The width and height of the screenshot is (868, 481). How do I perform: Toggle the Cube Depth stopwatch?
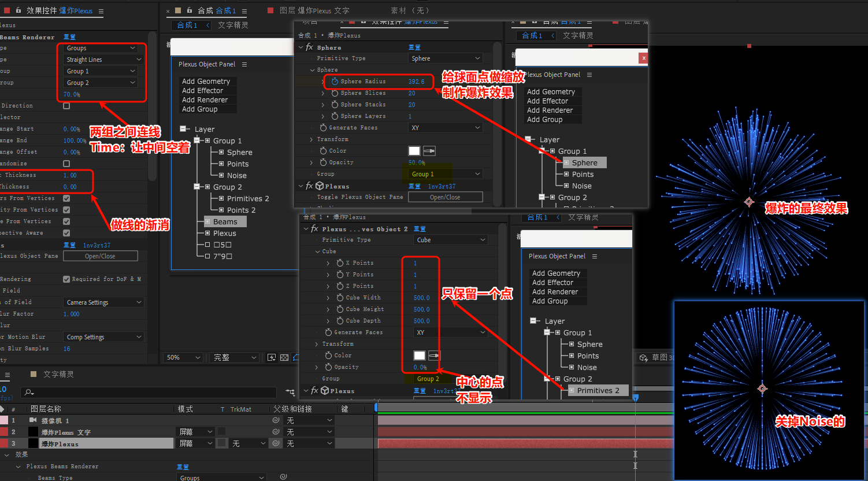340,321
